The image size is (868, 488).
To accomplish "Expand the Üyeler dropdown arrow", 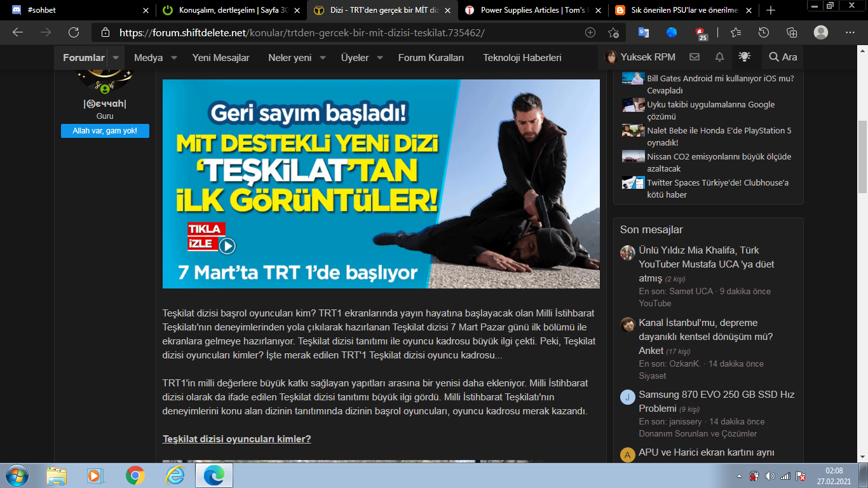I will (x=380, y=58).
